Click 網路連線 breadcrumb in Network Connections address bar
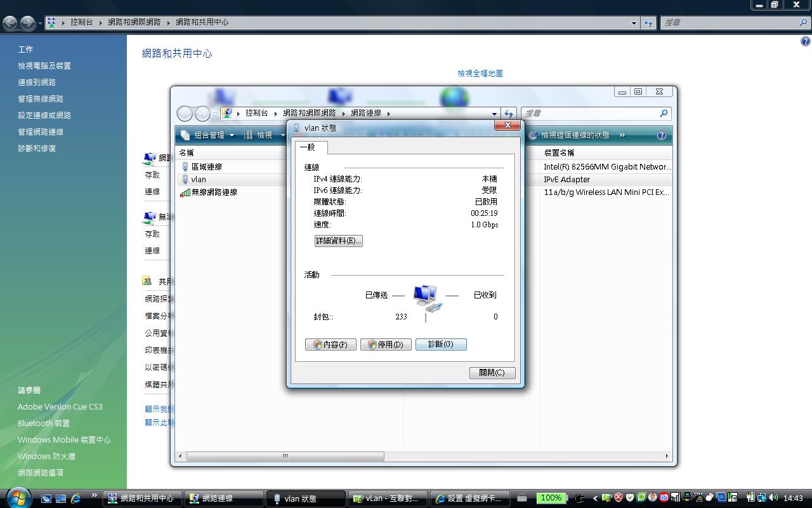This screenshot has height=508, width=812. [366, 113]
